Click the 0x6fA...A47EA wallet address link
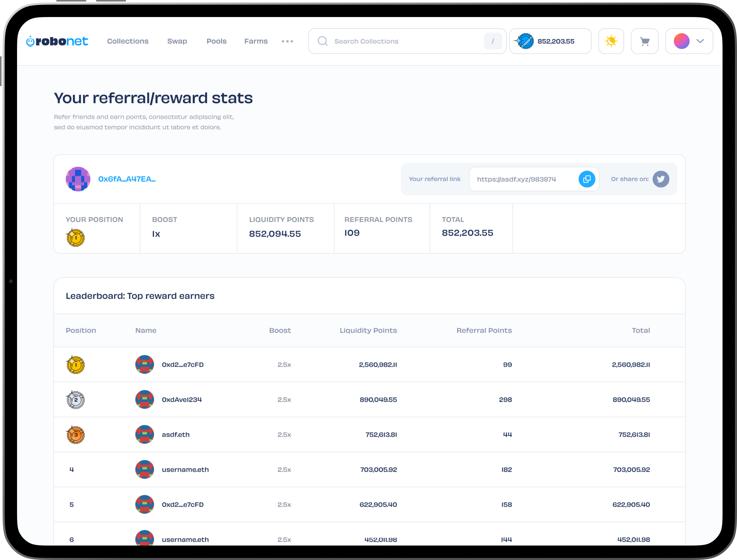Viewport: 737px width, 560px height. (127, 179)
